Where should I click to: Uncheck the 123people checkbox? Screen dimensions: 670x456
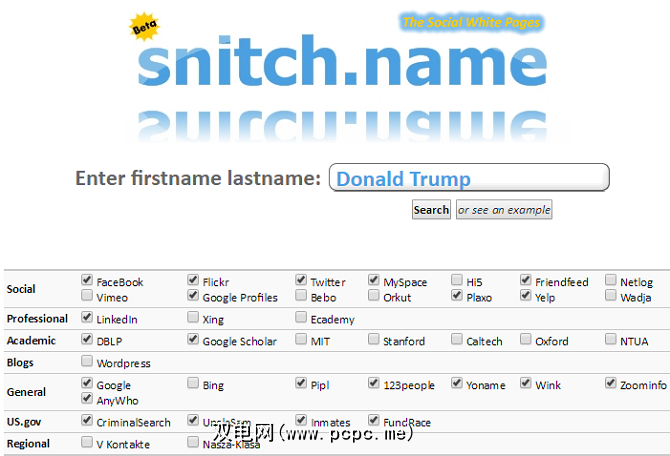[373, 383]
